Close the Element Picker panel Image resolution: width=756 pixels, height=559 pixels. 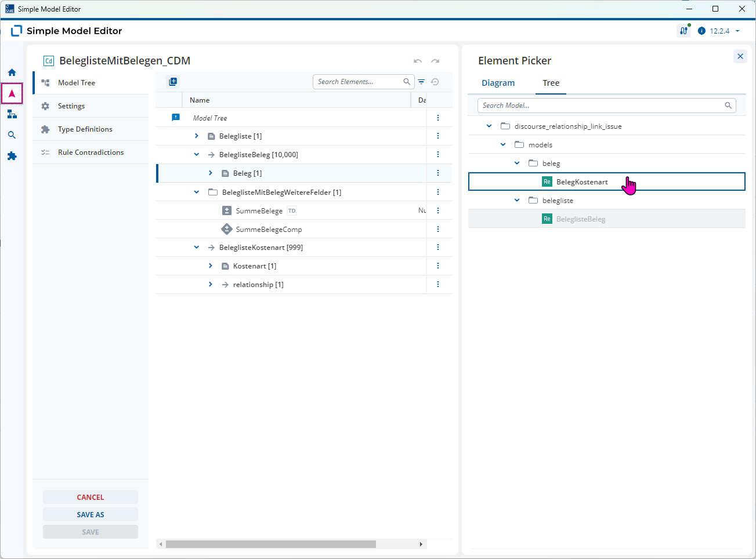[x=740, y=56]
